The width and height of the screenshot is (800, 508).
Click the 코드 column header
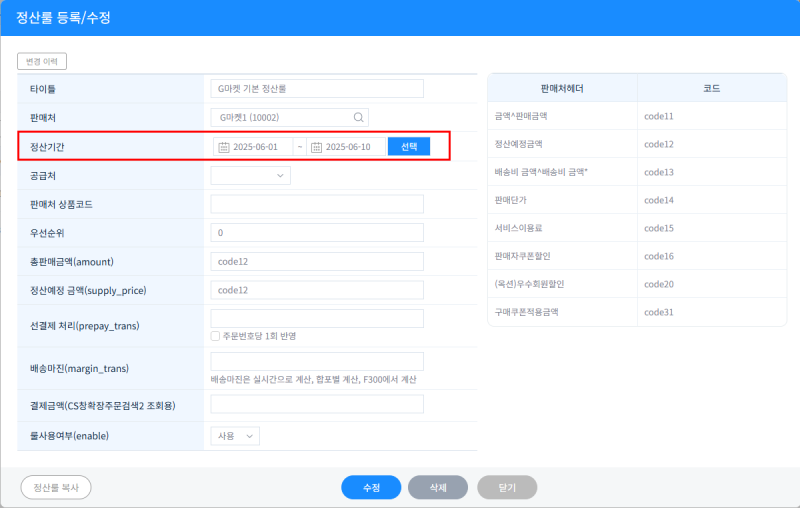tap(712, 88)
